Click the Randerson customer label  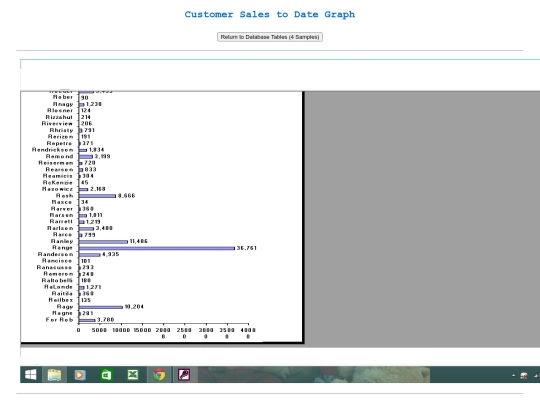coord(55,255)
